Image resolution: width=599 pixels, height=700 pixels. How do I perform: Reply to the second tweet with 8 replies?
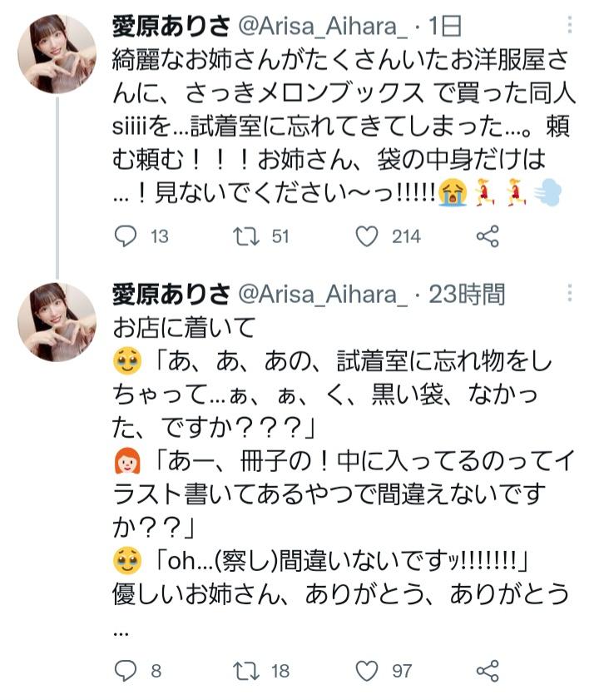coord(125,670)
